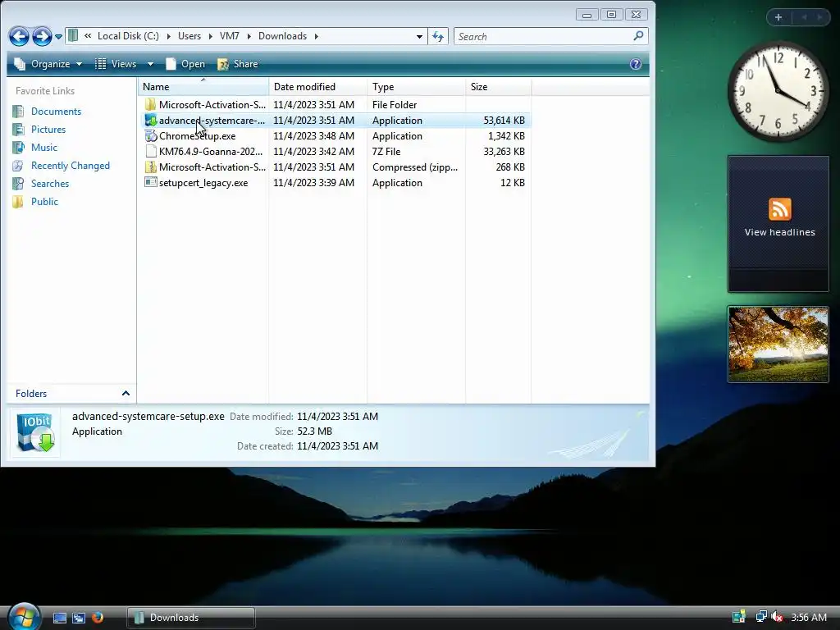Open Recently Changed favorite link
The height and width of the screenshot is (630, 840).
tap(71, 166)
